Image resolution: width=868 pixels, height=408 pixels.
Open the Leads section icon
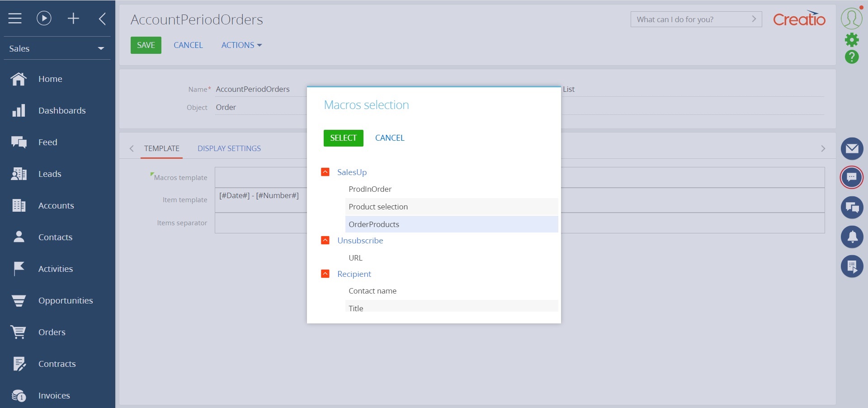[x=19, y=174]
